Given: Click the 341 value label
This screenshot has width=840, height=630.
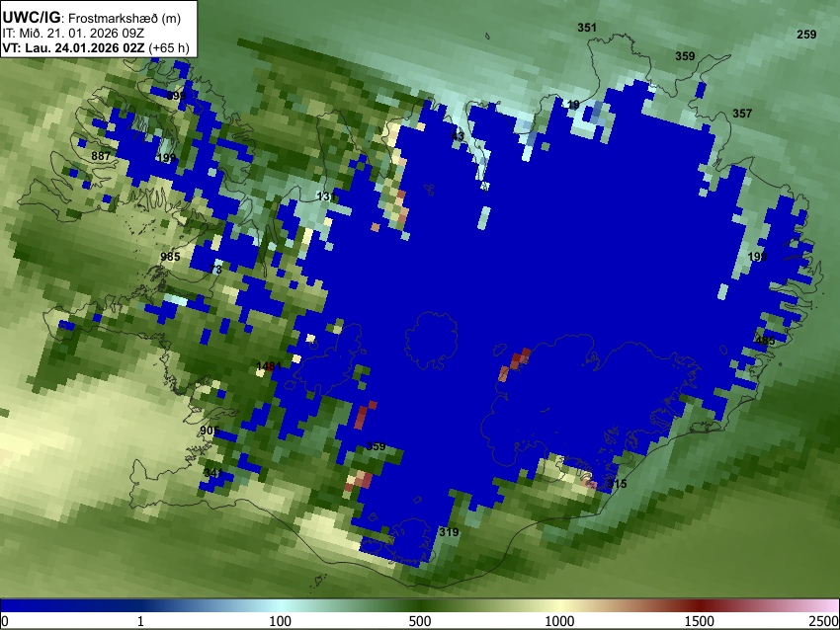Looking at the screenshot, I should [x=212, y=473].
